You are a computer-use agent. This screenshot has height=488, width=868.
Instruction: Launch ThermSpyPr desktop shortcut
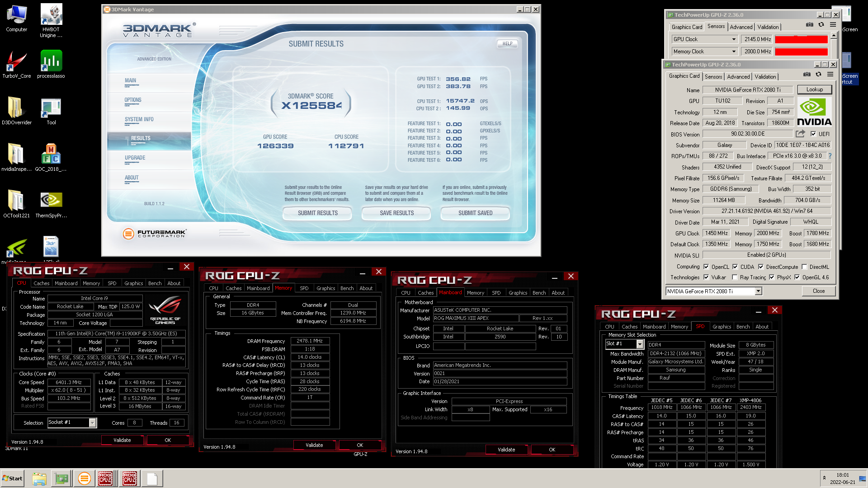(51, 204)
